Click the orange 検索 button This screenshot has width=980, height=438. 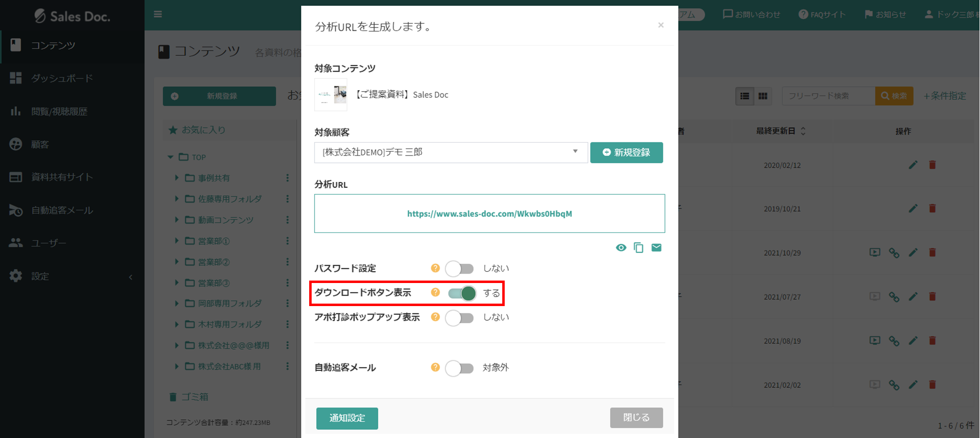(x=894, y=96)
